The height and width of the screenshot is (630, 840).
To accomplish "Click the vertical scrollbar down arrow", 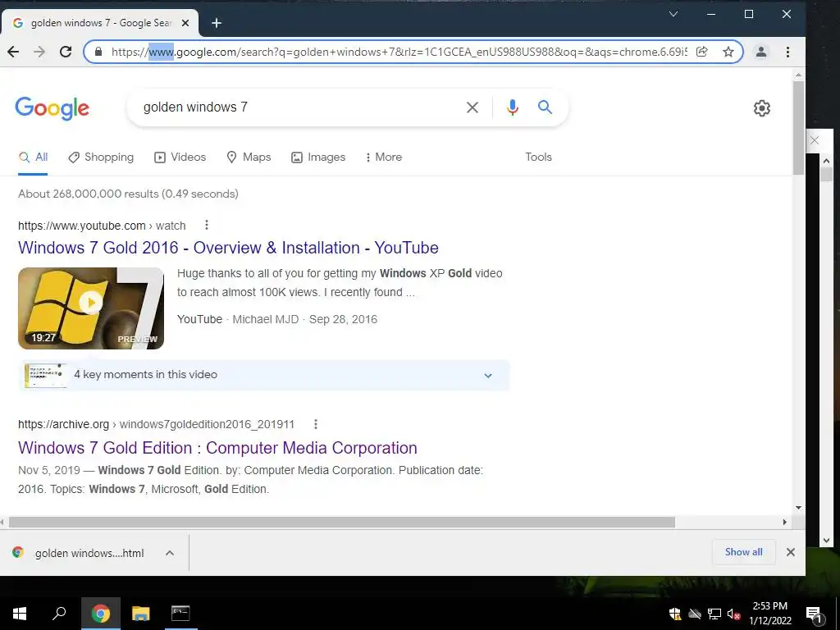I will 798,507.
